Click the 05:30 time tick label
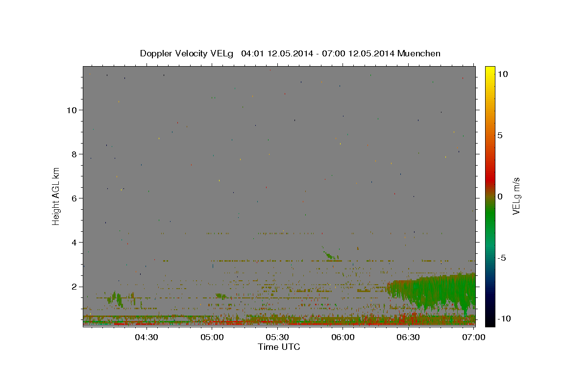The width and height of the screenshot is (588, 392). [277, 337]
